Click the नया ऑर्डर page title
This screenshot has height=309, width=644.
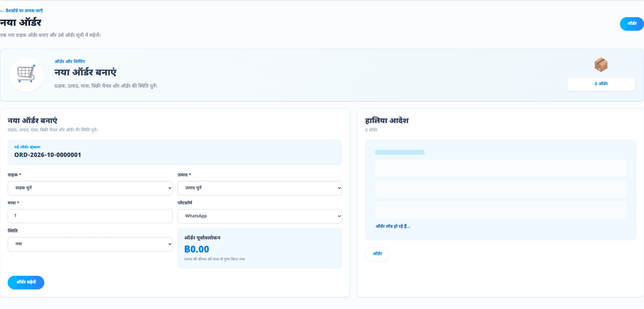coord(20,23)
